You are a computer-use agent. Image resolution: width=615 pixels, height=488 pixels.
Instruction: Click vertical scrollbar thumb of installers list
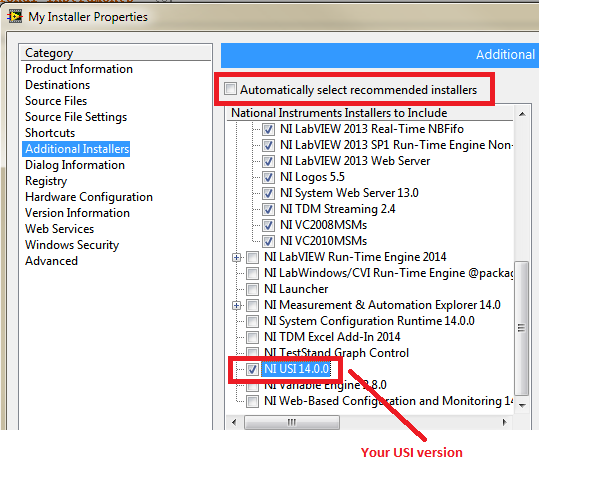click(x=522, y=328)
